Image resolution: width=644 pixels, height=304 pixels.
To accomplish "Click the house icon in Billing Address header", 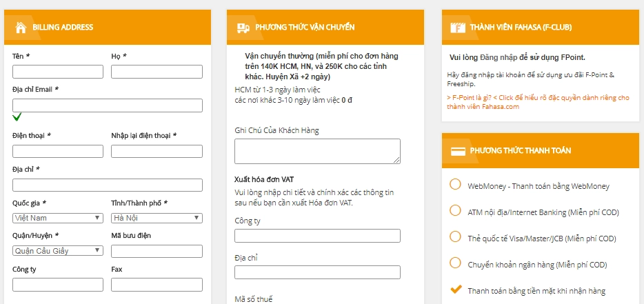I will 21,28.
